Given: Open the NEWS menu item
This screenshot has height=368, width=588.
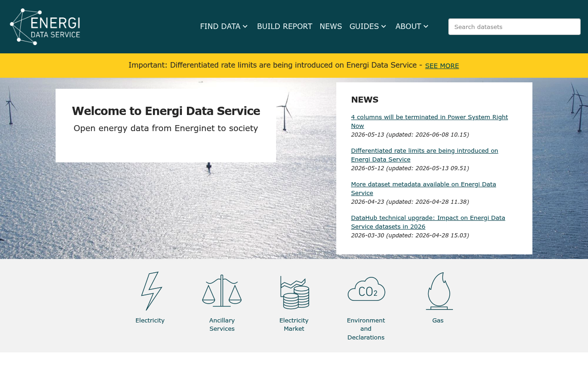Looking at the screenshot, I should 331,26.
